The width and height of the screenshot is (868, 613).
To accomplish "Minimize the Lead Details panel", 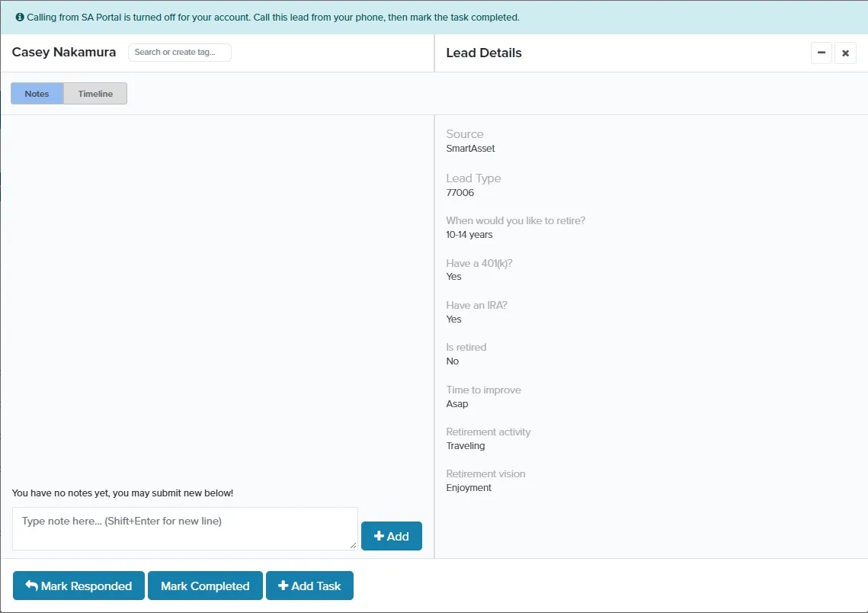I will 822,53.
